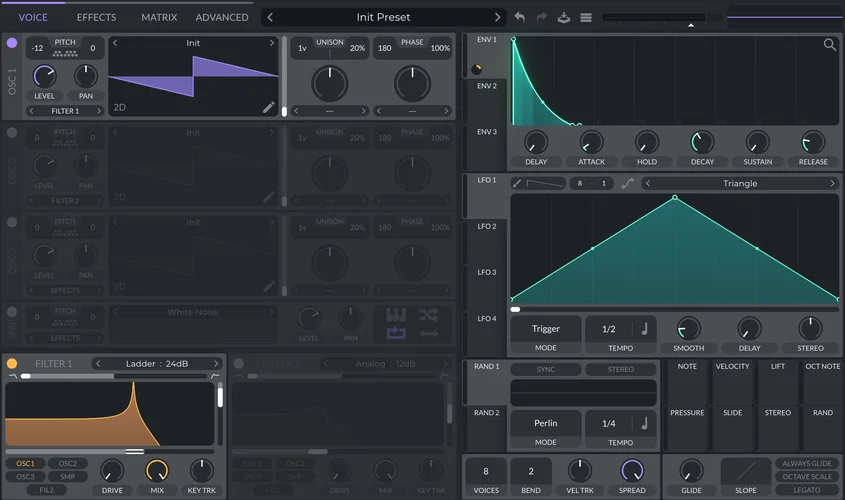Switch to the EFFECTS tab
The width and height of the screenshot is (845, 500).
click(x=96, y=17)
